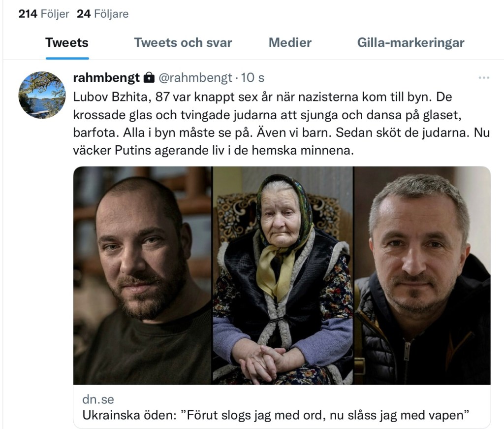
Task: Click the tweet text line mentioning Putins agerande
Action: (x=214, y=150)
